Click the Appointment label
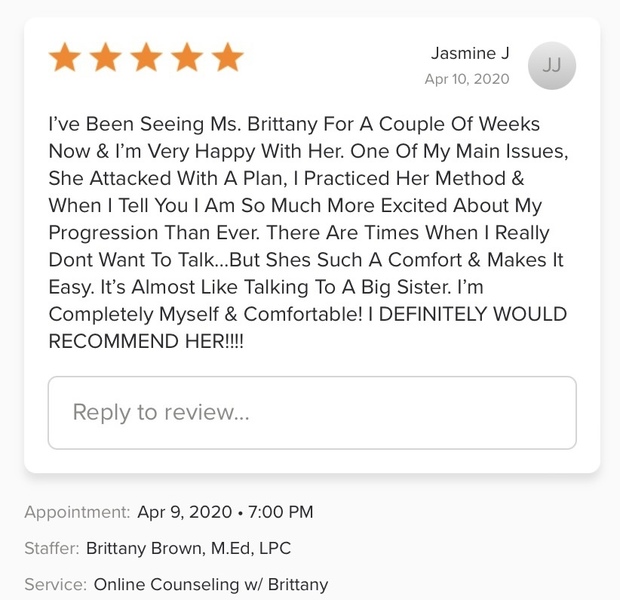 (77, 512)
